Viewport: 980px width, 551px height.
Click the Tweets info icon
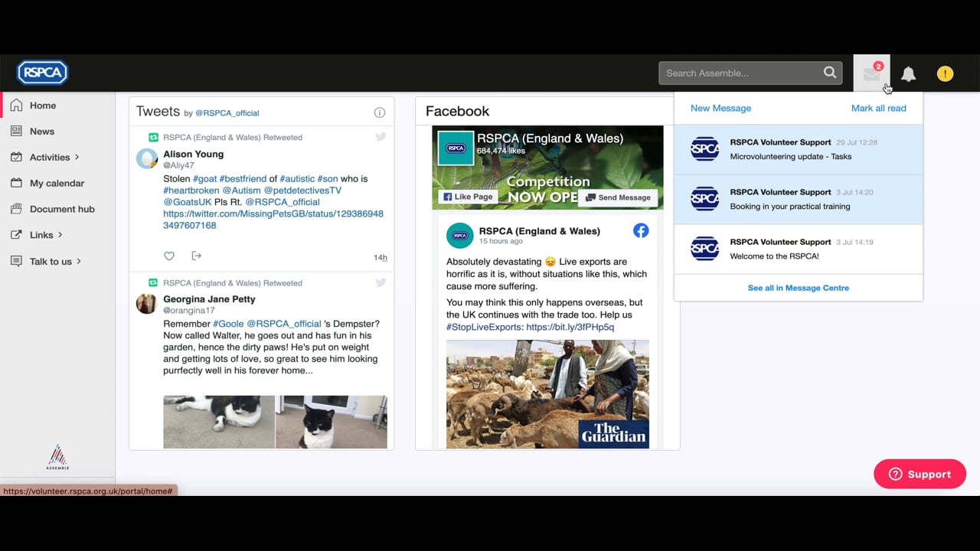379,112
